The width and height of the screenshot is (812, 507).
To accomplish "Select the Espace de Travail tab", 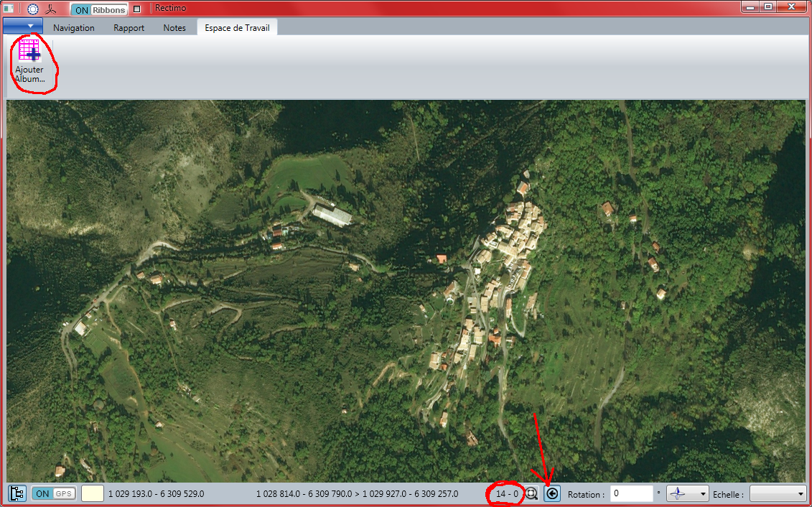I will (x=237, y=27).
